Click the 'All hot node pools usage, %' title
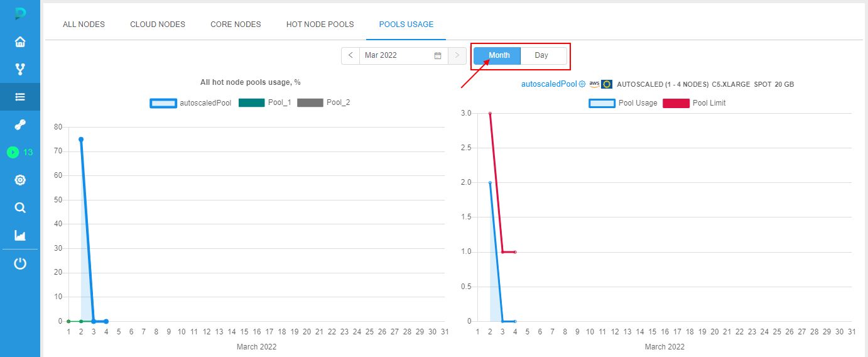 251,82
